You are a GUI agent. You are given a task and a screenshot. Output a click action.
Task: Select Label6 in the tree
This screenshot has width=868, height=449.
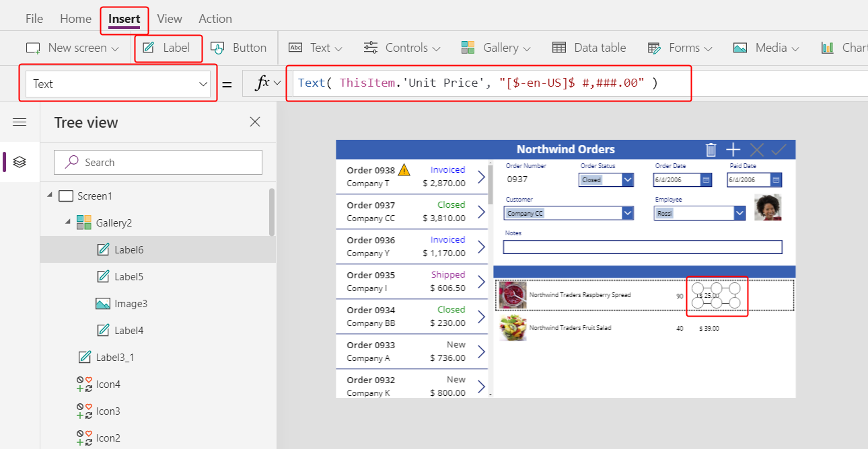[x=129, y=249]
